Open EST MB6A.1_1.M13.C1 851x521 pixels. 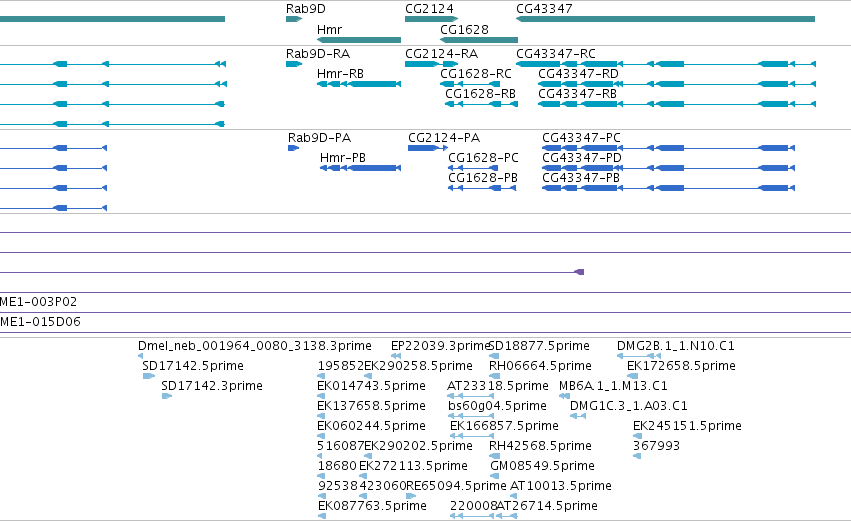tap(613, 386)
